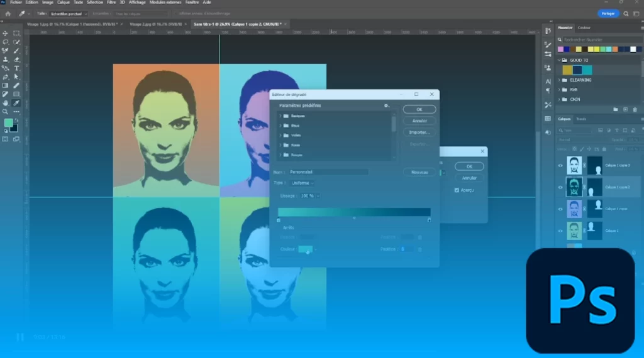Open the Type Uniforme dropdown
The height and width of the screenshot is (358, 644).
point(302,183)
